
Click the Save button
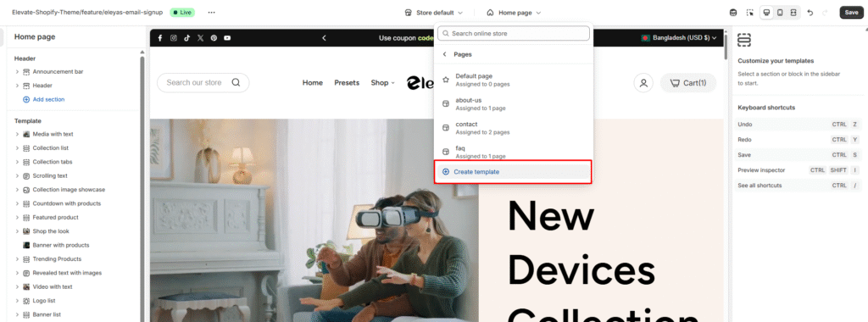[x=851, y=12]
